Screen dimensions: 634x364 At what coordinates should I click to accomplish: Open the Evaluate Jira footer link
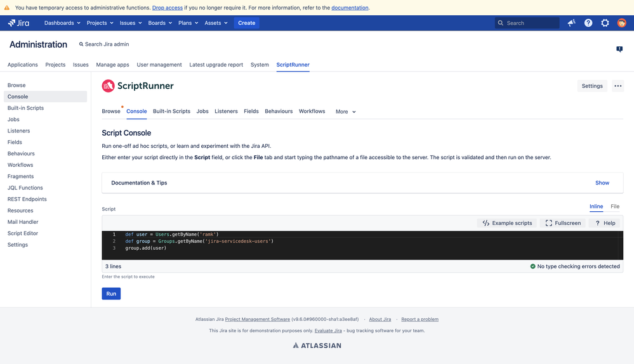[x=328, y=330]
